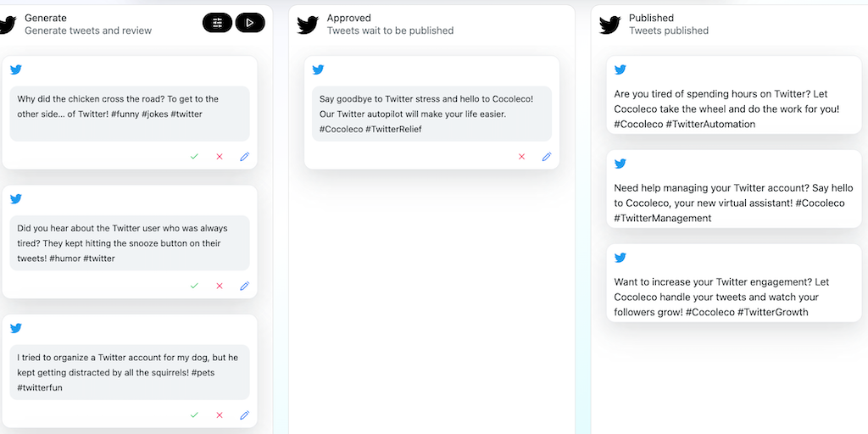Approve the dog and squirrels tweet
The width and height of the screenshot is (868, 434).
(x=194, y=415)
